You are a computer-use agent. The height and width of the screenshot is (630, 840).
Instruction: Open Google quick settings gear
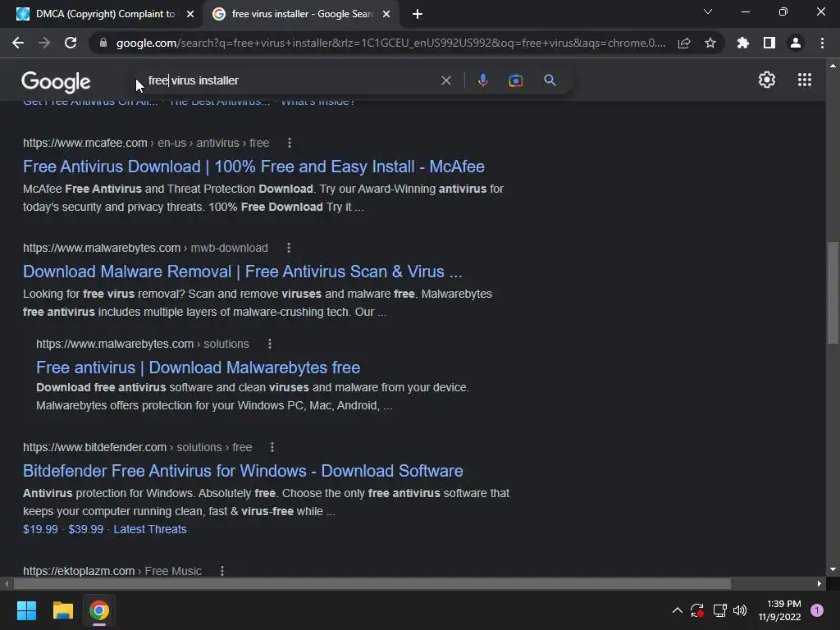pyautogui.click(x=767, y=80)
